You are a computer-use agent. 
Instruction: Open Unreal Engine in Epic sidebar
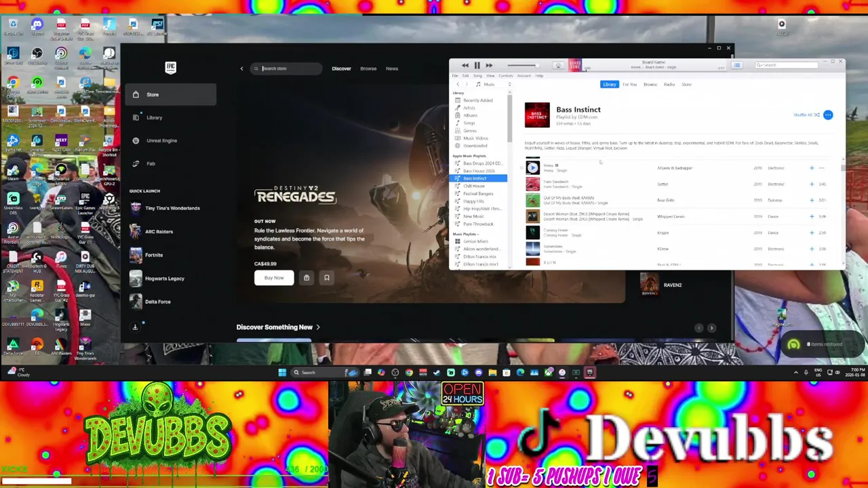pos(171,140)
